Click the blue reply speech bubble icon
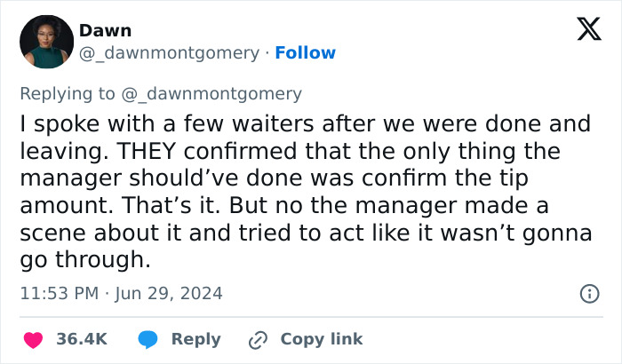The image size is (622, 364). pyautogui.click(x=148, y=339)
